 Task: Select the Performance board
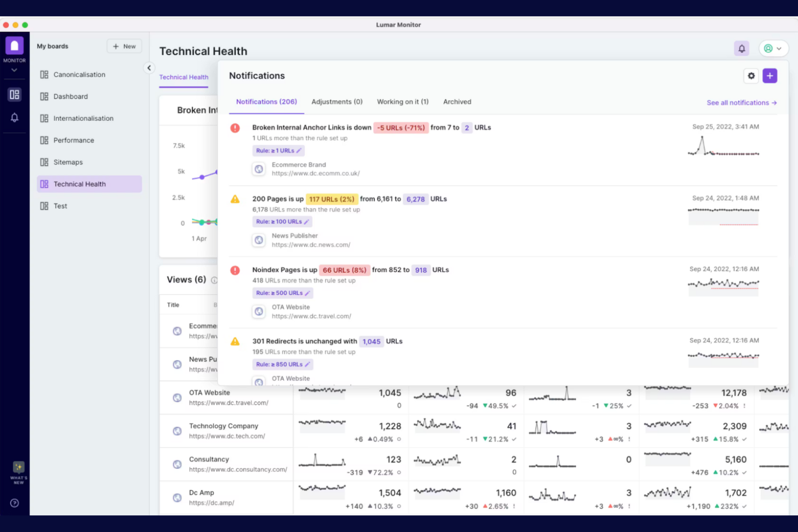[x=73, y=140]
